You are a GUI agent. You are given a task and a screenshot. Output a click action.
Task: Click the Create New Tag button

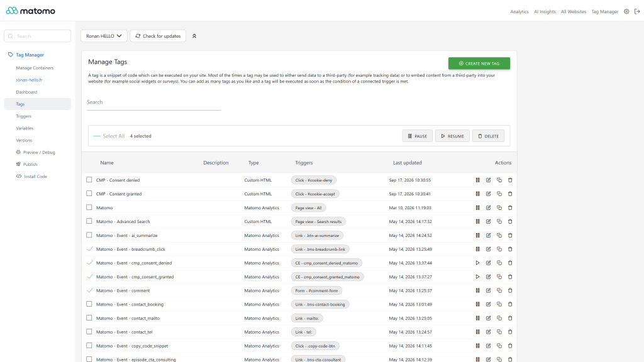coord(479,63)
